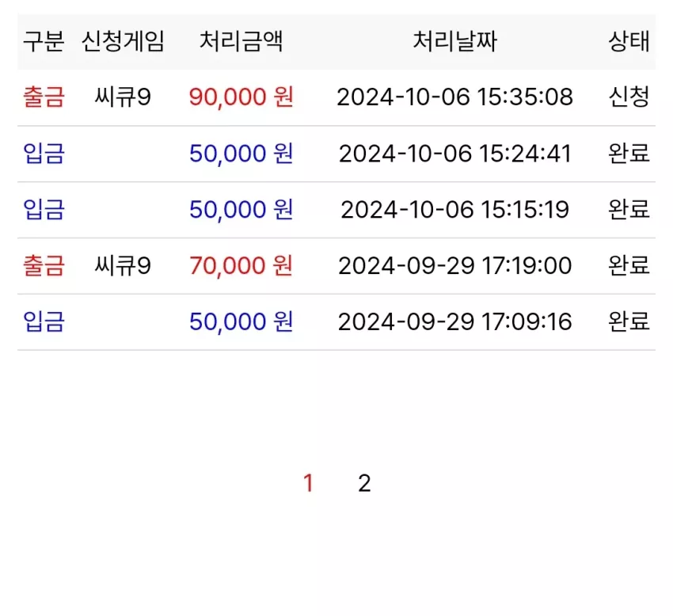Image resolution: width=673 pixels, height=616 pixels.
Task: Select current page number 1
Action: click(x=308, y=483)
